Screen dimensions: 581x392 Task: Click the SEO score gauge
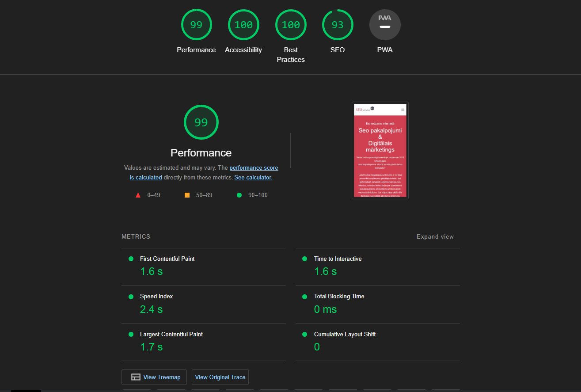point(337,25)
